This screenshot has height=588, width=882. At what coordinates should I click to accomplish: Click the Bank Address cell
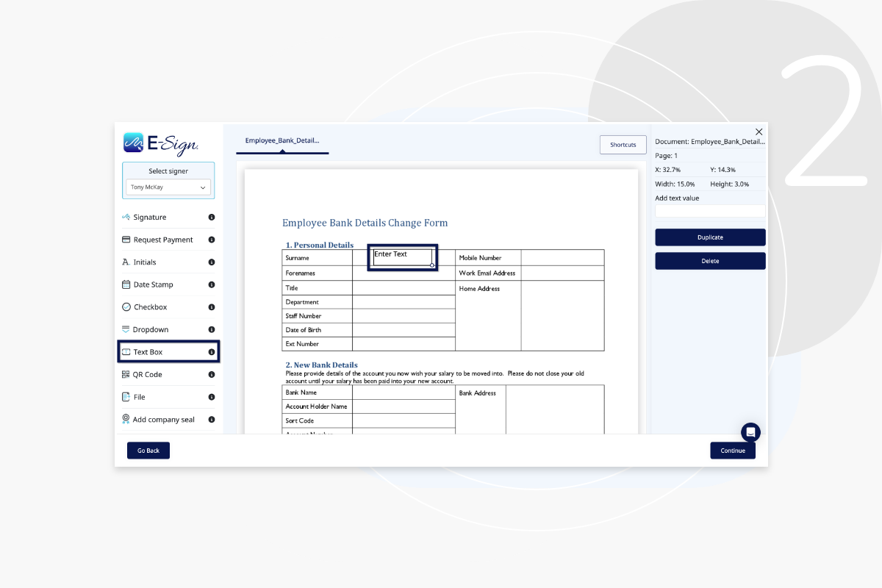(x=481, y=409)
